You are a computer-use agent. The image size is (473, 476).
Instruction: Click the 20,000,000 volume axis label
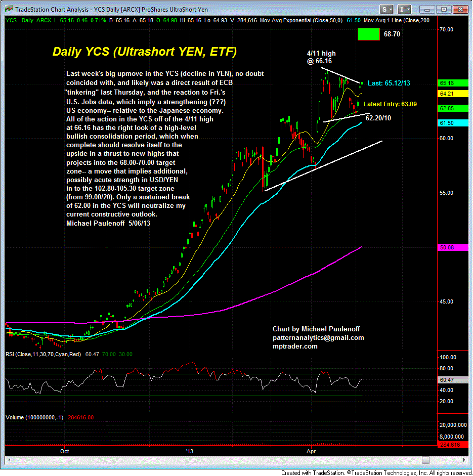453,425
